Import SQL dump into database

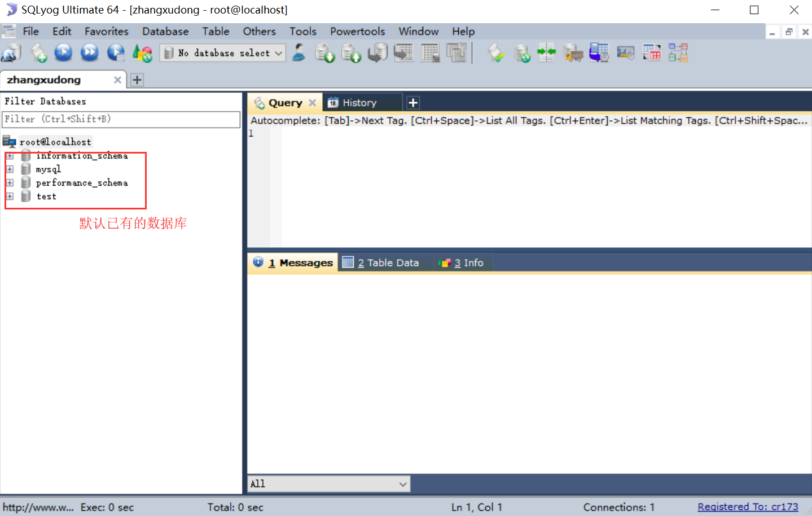tap(352, 53)
